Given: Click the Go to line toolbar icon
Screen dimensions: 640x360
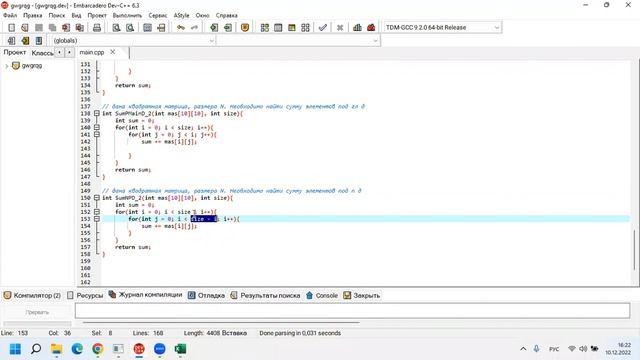Looking at the screenshot, I should (161, 28).
